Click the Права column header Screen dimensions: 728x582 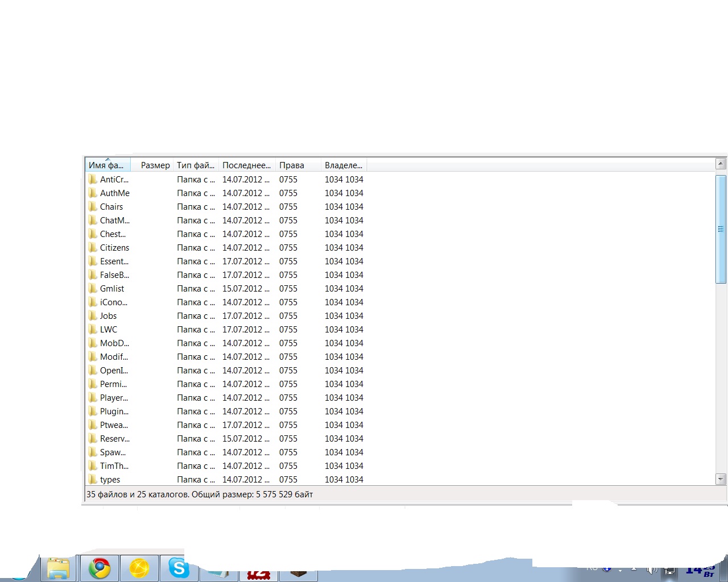point(292,165)
